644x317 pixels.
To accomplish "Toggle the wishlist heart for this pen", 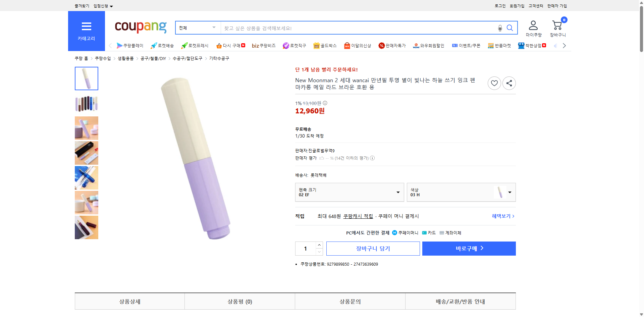I will click(494, 83).
